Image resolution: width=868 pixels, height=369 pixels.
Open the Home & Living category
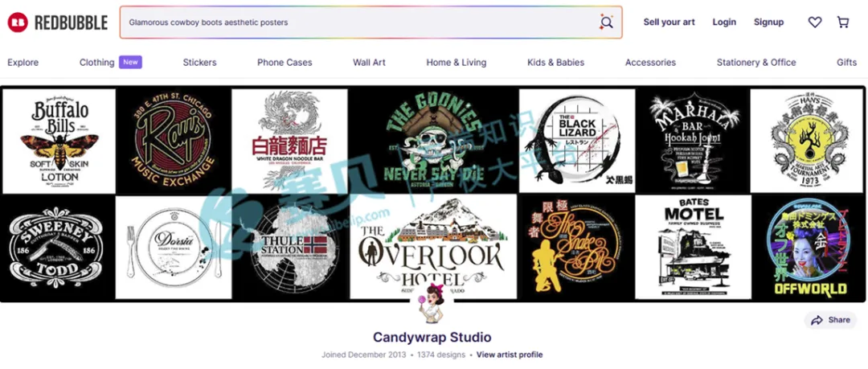point(457,63)
